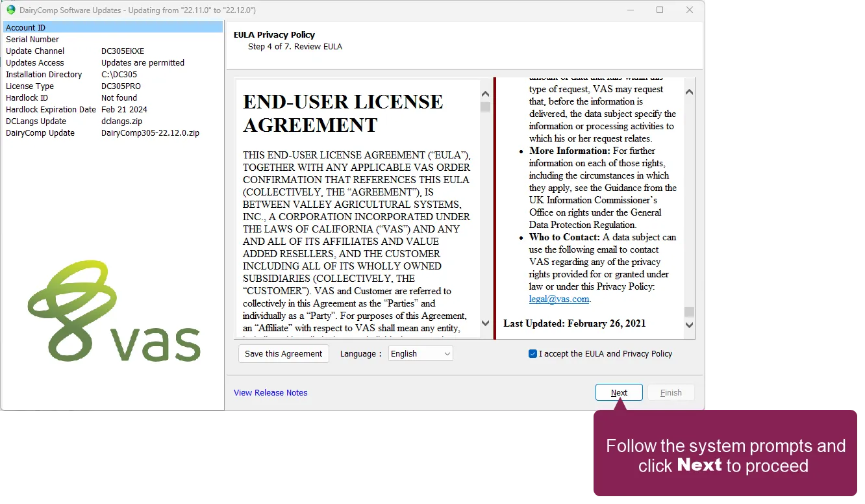Select the Installation Directory row
The width and height of the screenshot is (865, 504).
pos(113,75)
